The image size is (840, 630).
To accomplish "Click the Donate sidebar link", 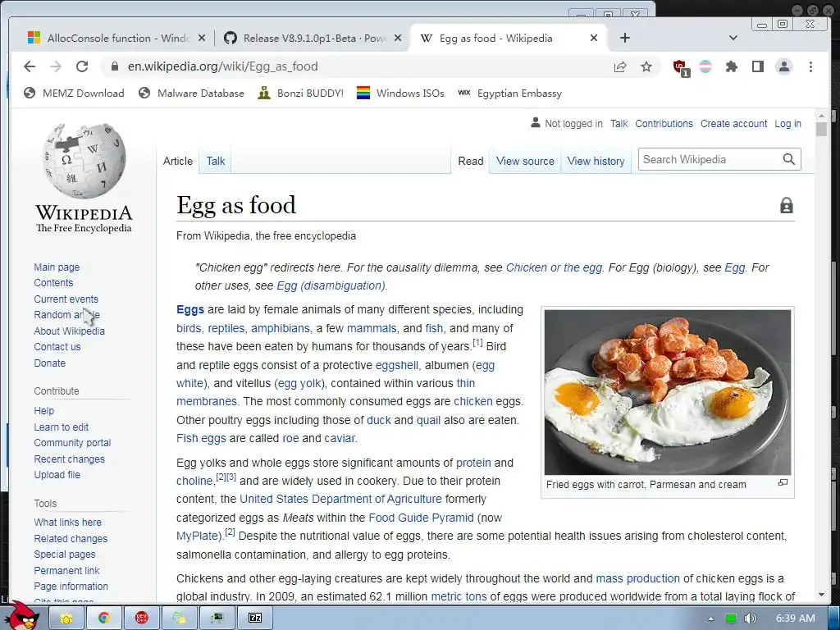I will [x=49, y=363].
